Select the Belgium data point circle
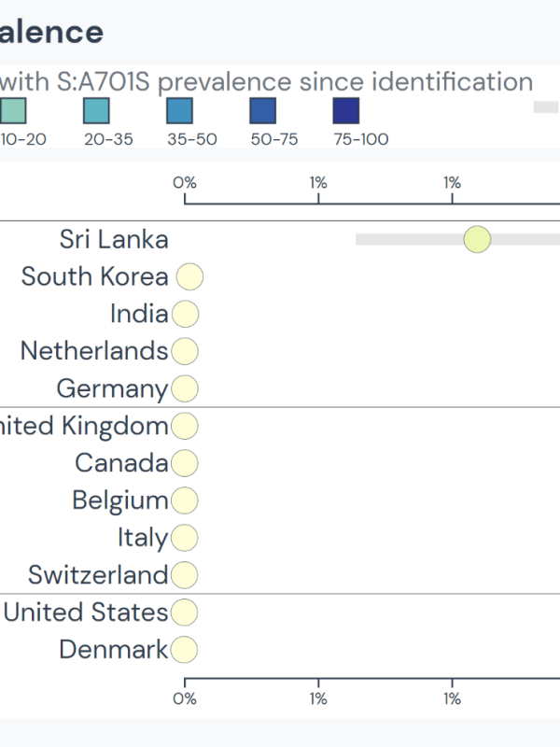This screenshot has height=747, width=560. tap(185, 500)
